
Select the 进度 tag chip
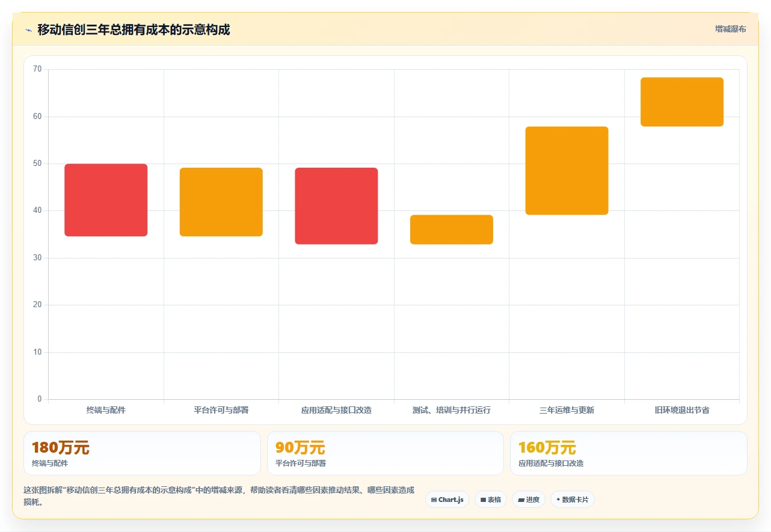pos(529,500)
